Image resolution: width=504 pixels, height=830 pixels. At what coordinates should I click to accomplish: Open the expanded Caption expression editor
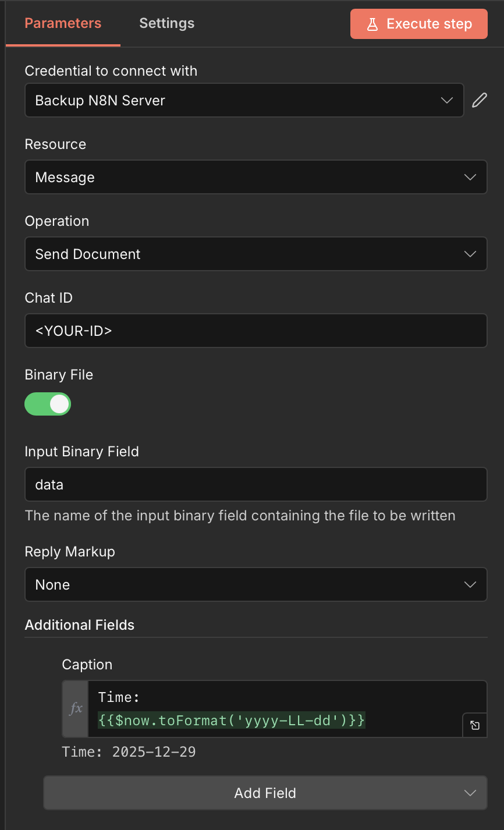point(475,725)
